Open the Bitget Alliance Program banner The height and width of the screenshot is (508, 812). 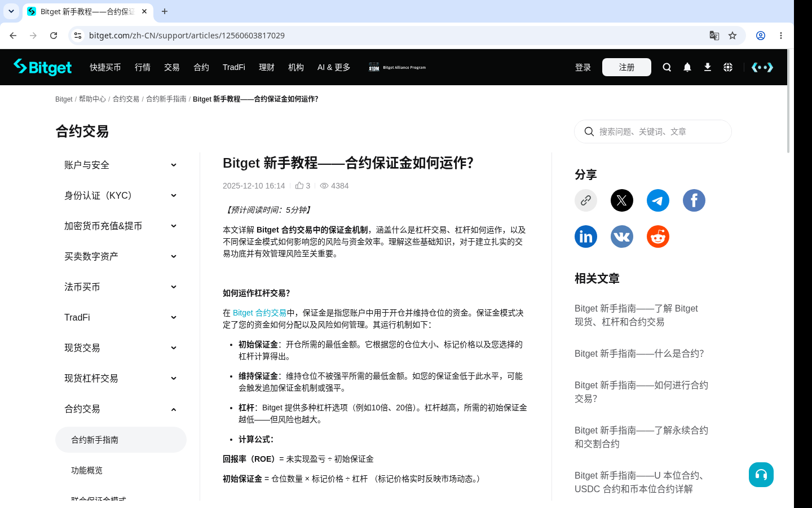(398, 67)
